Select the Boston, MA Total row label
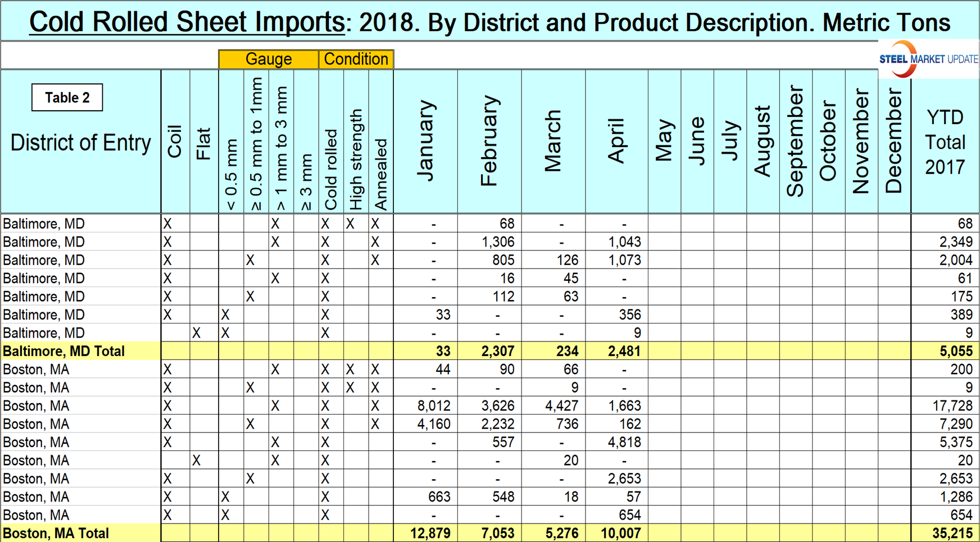The width and height of the screenshot is (980, 542). (56, 533)
